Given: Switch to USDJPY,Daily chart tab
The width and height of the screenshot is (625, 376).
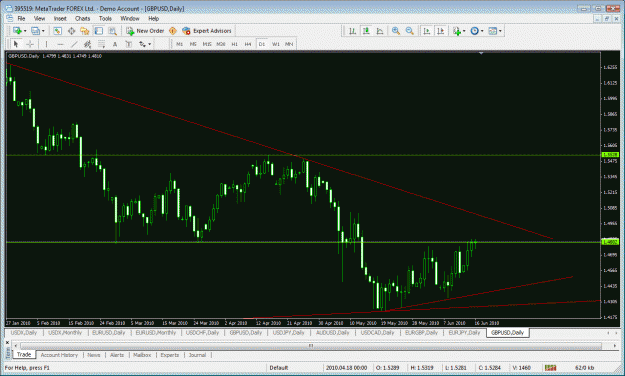Looking at the screenshot, I should tap(289, 333).
